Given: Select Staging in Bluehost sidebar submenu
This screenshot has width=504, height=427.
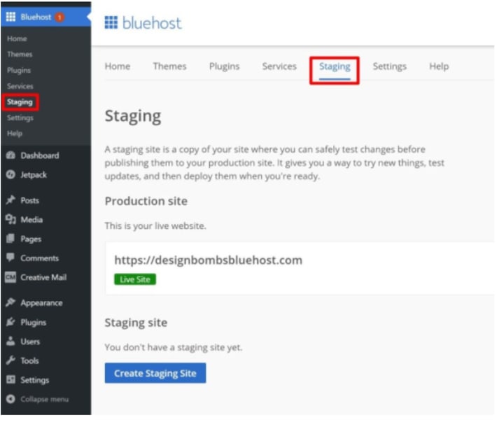Looking at the screenshot, I should coord(20,102).
